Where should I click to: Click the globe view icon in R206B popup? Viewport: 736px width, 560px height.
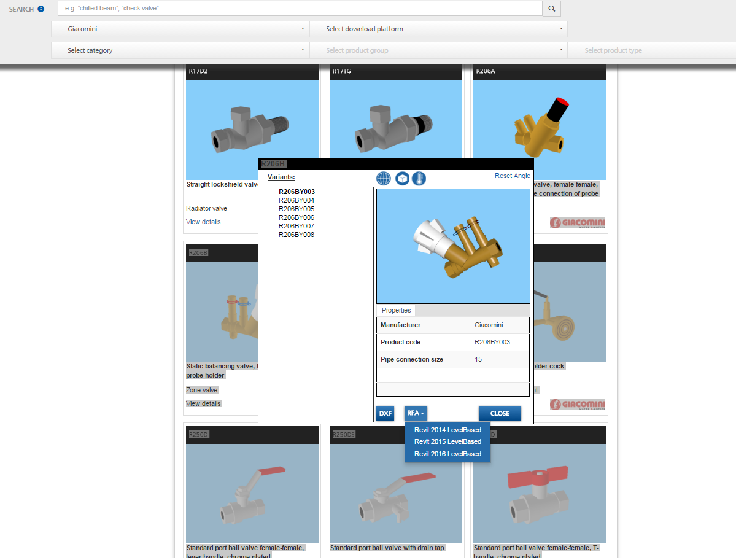[x=384, y=178]
